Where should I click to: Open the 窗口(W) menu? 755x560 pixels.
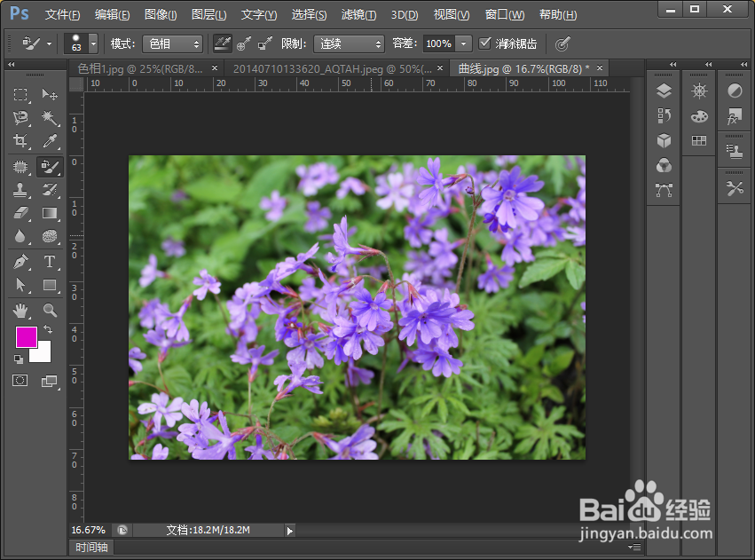[504, 15]
